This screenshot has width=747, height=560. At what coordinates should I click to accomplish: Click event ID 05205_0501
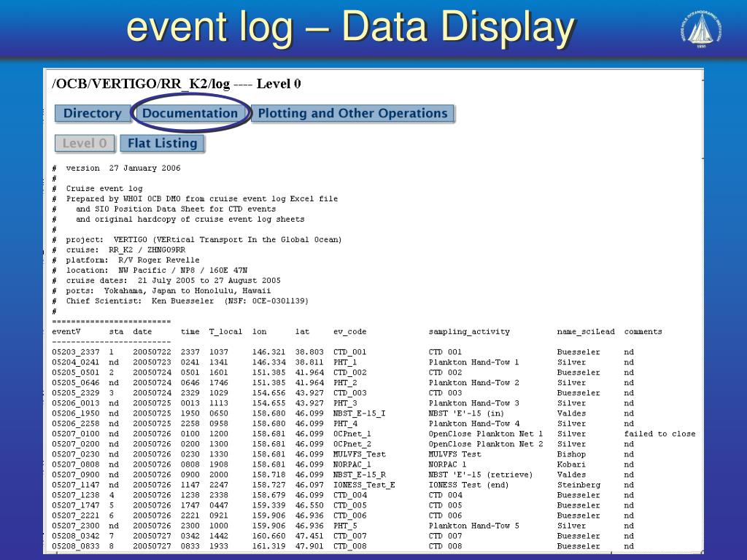tap(76, 373)
